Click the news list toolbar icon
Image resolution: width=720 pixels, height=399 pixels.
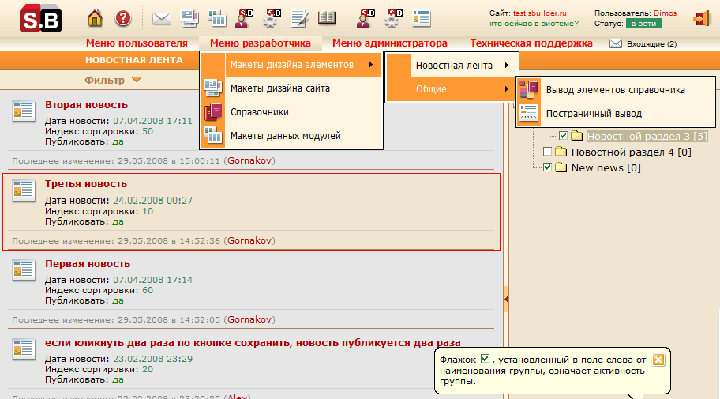pyautogui.click(x=421, y=18)
